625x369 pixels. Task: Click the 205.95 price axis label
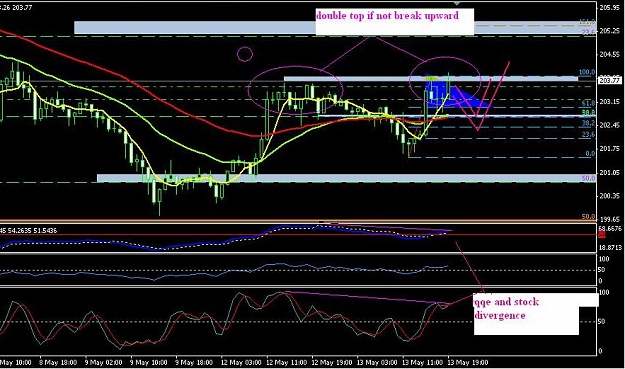pos(610,7)
